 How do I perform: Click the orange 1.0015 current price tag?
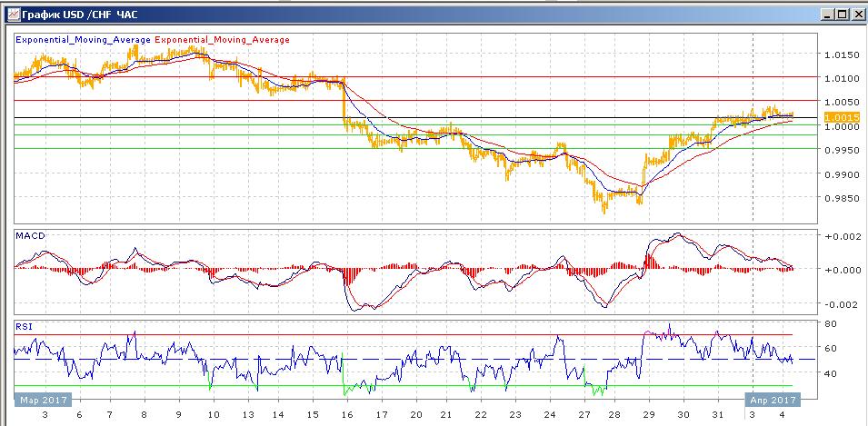tap(842, 117)
